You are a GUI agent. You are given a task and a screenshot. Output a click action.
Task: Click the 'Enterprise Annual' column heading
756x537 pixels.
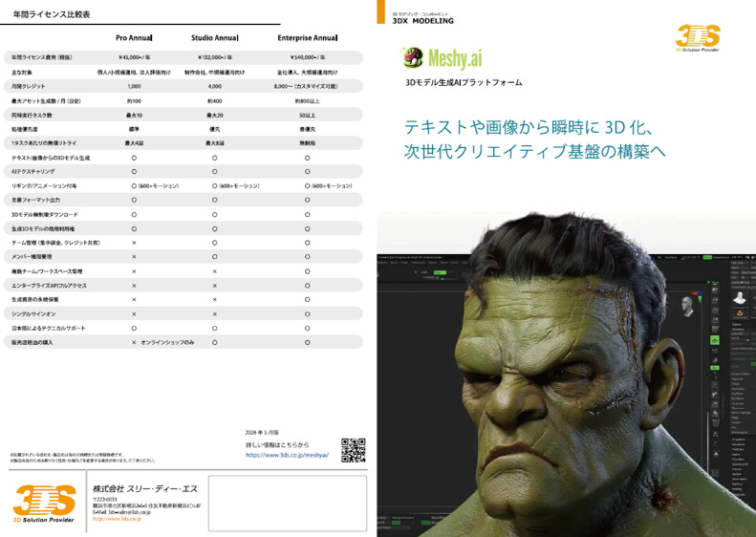click(x=307, y=37)
